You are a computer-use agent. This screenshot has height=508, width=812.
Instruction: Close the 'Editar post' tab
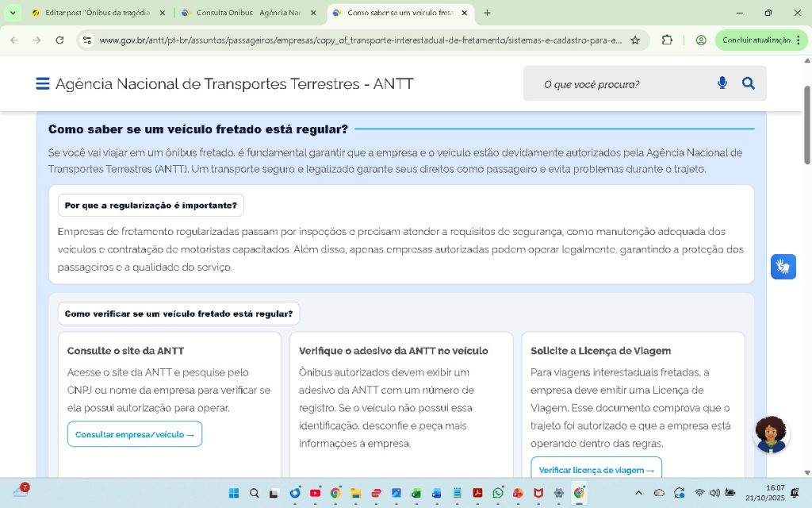click(162, 13)
